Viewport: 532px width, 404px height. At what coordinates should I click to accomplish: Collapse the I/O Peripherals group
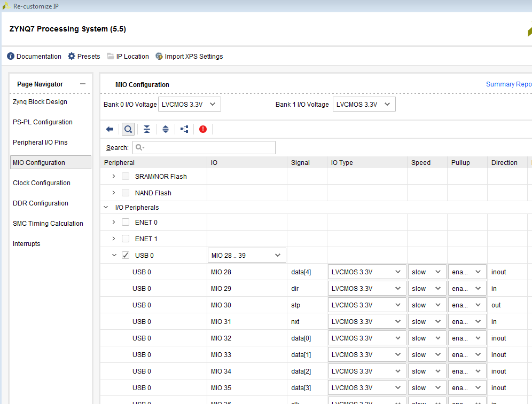coord(106,207)
